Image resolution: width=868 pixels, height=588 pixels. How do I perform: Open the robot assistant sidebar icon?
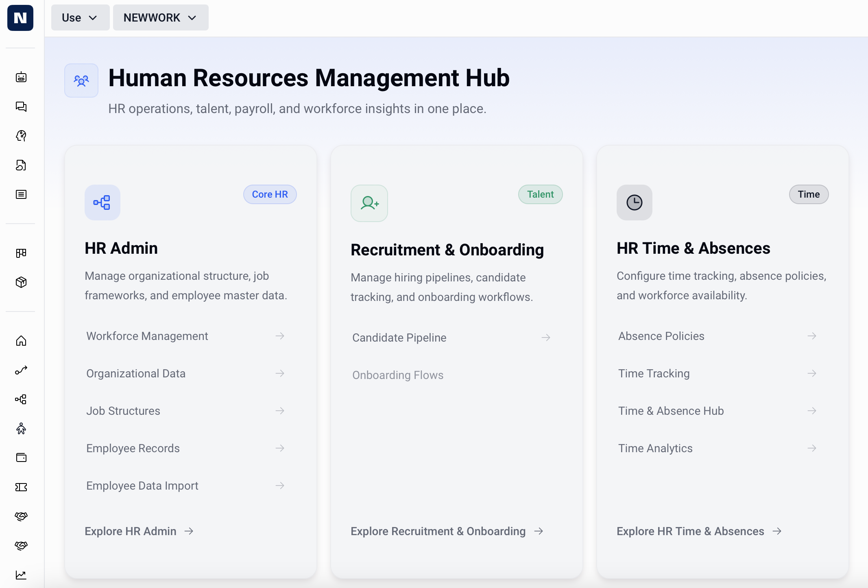21,77
